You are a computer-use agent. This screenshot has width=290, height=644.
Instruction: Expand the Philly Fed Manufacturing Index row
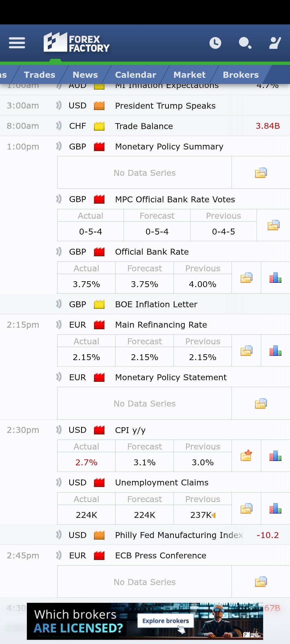pos(179,535)
